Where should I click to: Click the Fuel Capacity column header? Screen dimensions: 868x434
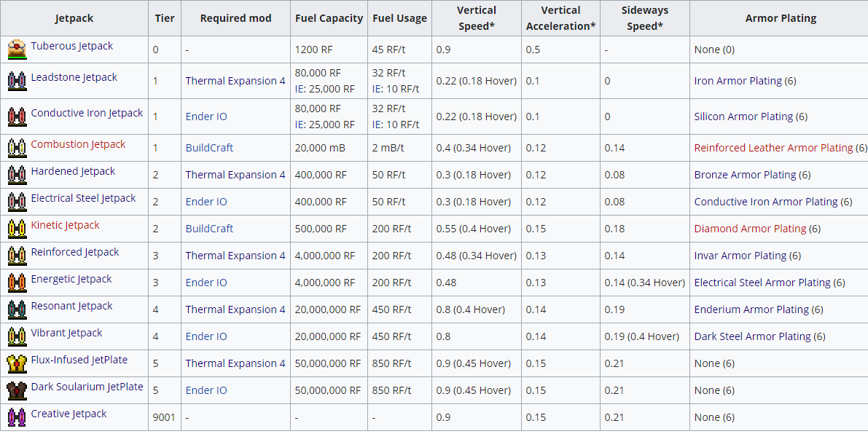[x=329, y=18]
